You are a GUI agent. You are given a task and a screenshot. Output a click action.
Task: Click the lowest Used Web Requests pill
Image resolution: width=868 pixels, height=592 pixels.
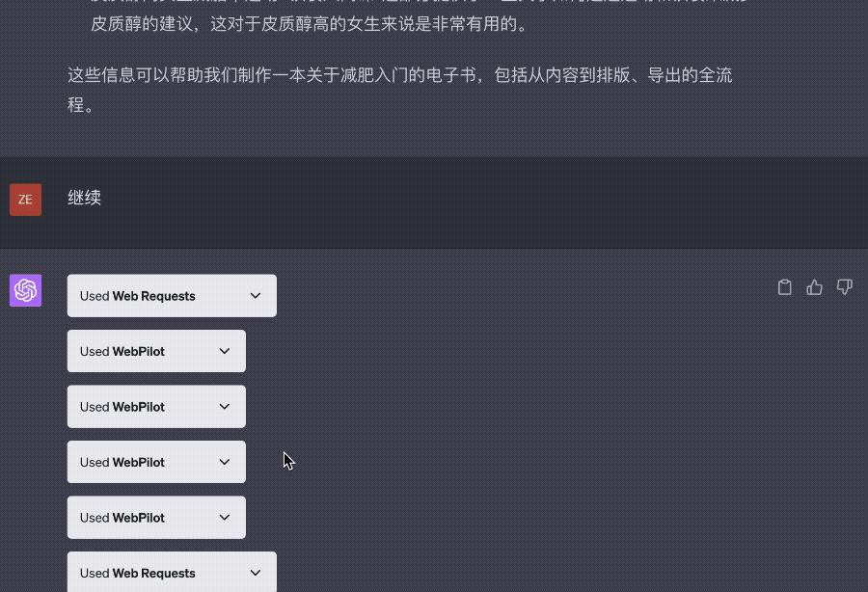171,573
